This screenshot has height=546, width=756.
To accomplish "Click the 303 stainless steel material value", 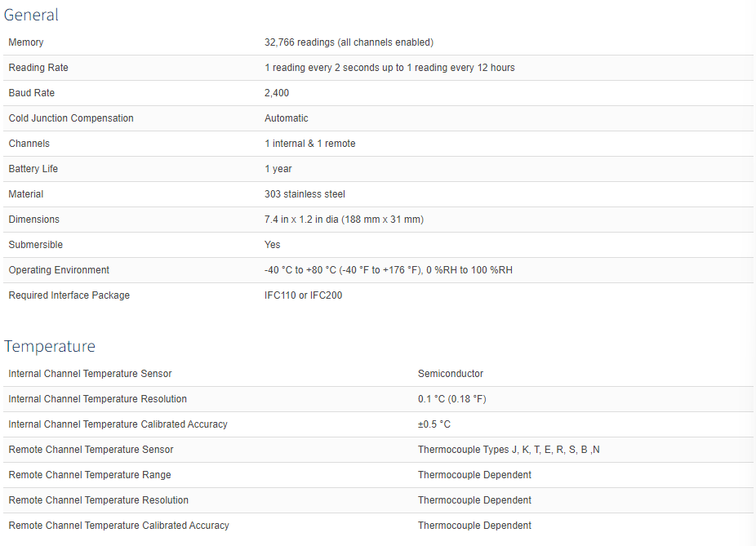I will point(305,194).
